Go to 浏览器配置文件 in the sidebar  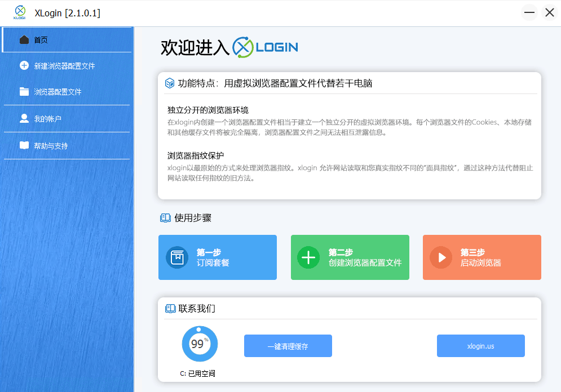pos(58,92)
